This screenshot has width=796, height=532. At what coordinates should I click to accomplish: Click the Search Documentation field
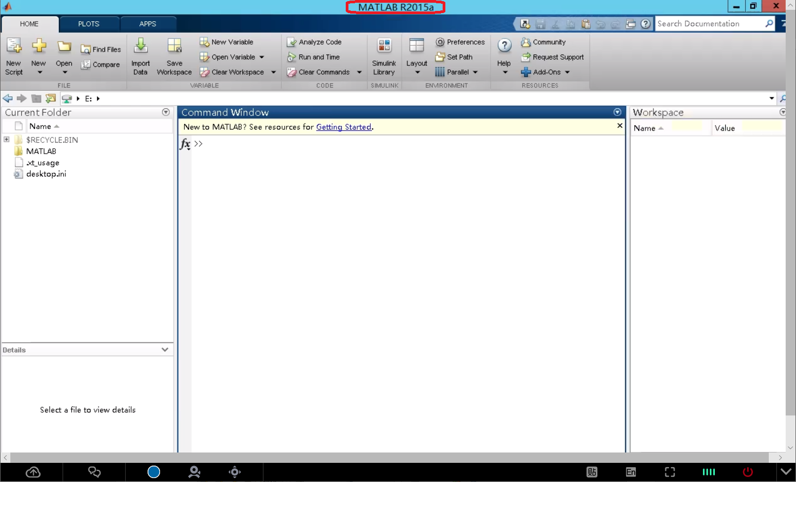709,23
